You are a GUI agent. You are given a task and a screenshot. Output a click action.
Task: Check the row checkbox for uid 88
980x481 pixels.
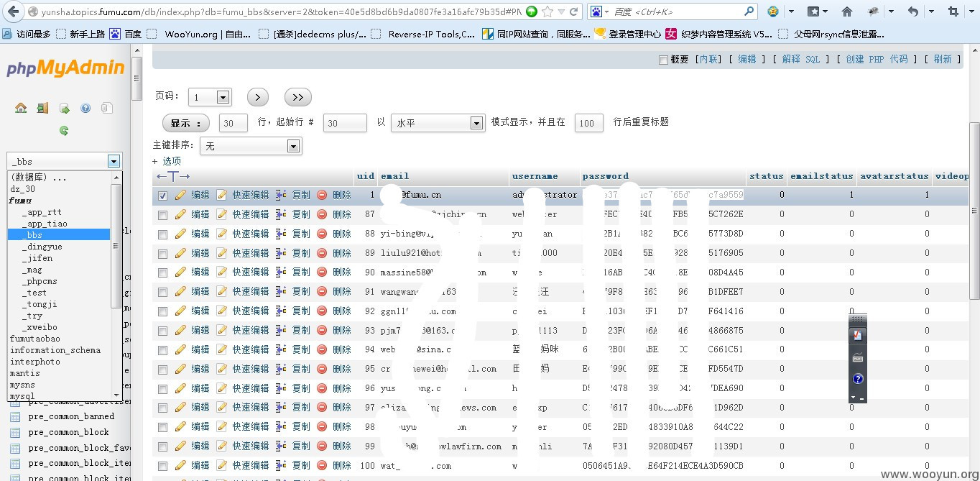(x=162, y=234)
